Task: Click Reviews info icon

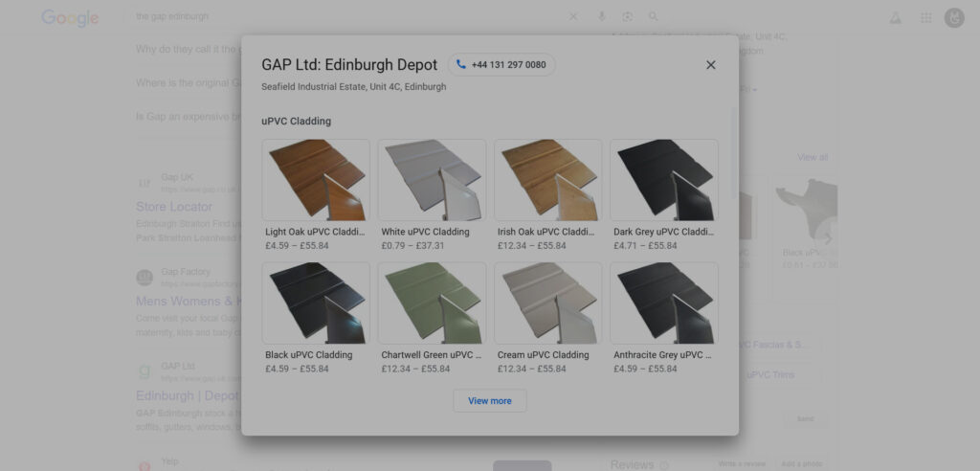Action: coord(664,464)
